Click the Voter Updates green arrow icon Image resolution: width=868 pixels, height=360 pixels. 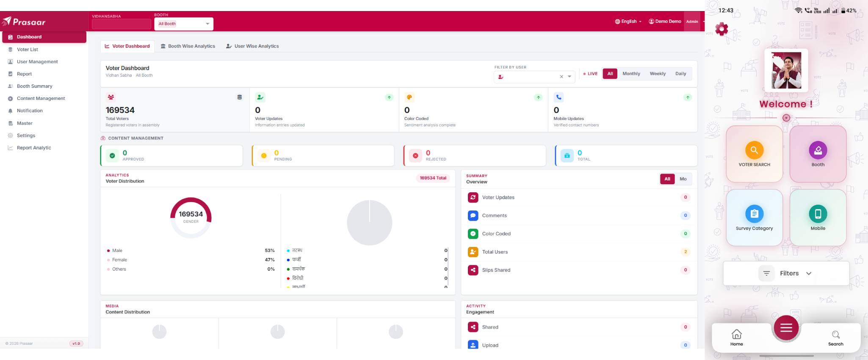click(x=389, y=97)
